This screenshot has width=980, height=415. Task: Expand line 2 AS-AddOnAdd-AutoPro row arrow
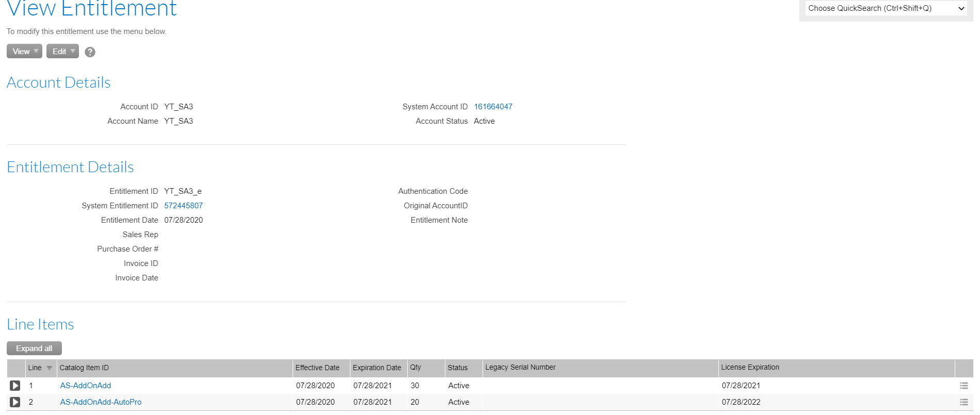click(15, 402)
